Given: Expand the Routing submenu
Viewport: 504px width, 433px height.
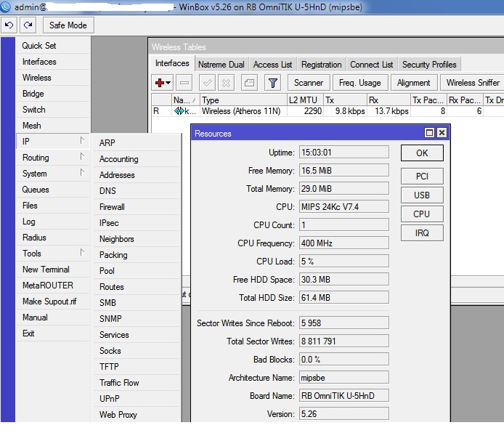Looking at the screenshot, I should click(53, 158).
